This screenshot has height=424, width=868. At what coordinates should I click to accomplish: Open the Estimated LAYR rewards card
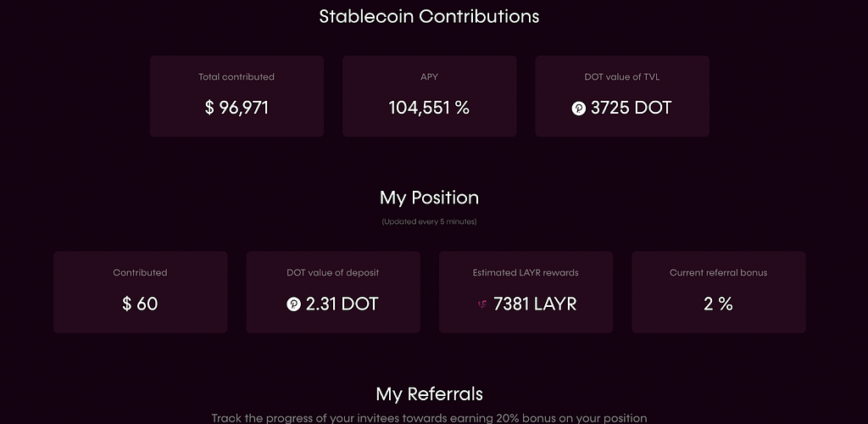pyautogui.click(x=526, y=292)
